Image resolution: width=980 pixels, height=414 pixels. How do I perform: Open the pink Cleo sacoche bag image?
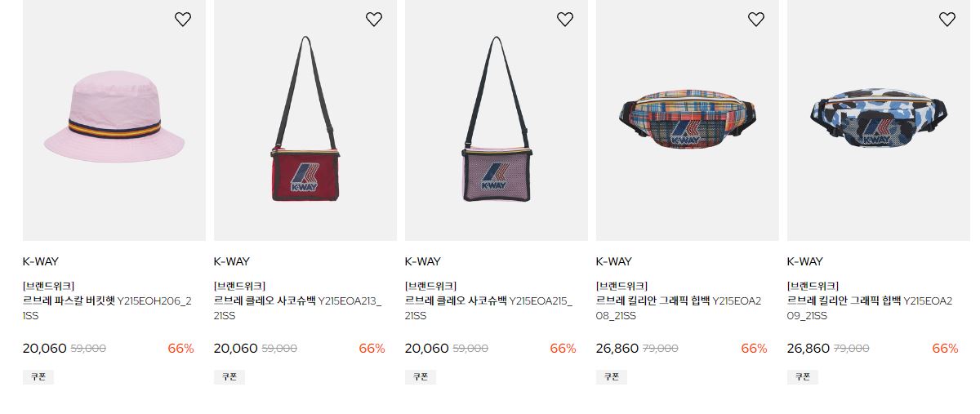497,120
